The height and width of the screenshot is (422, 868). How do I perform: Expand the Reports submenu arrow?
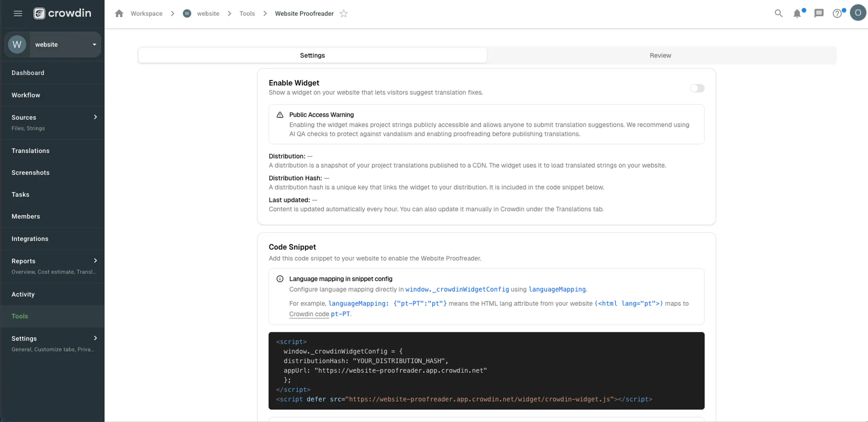tap(95, 261)
